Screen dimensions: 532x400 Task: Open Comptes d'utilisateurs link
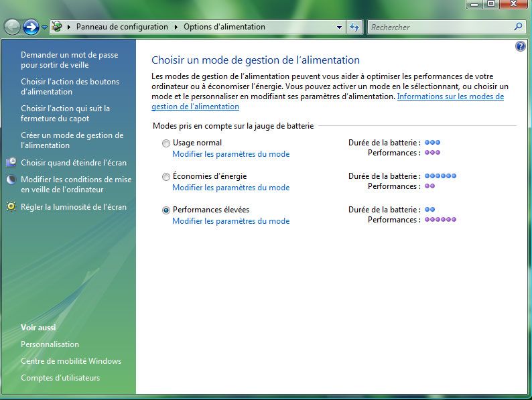click(x=60, y=378)
